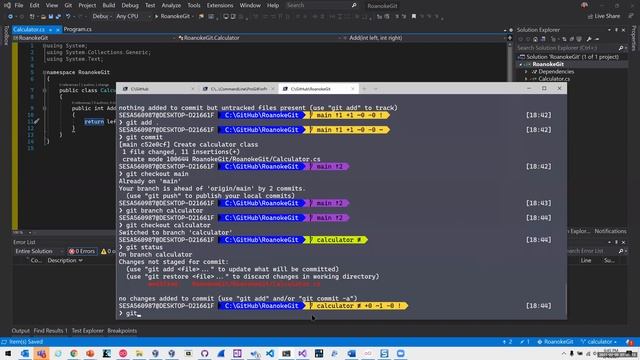Click the calculator branch in status bar

(599, 342)
